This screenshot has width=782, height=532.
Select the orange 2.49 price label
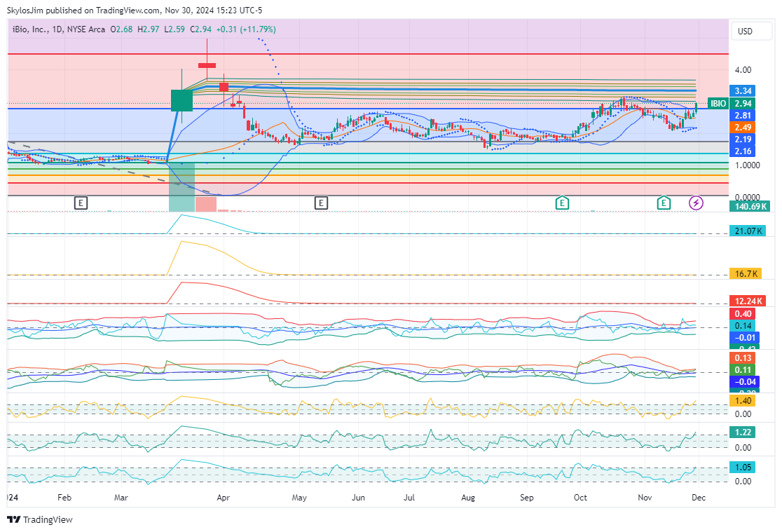[x=744, y=128]
